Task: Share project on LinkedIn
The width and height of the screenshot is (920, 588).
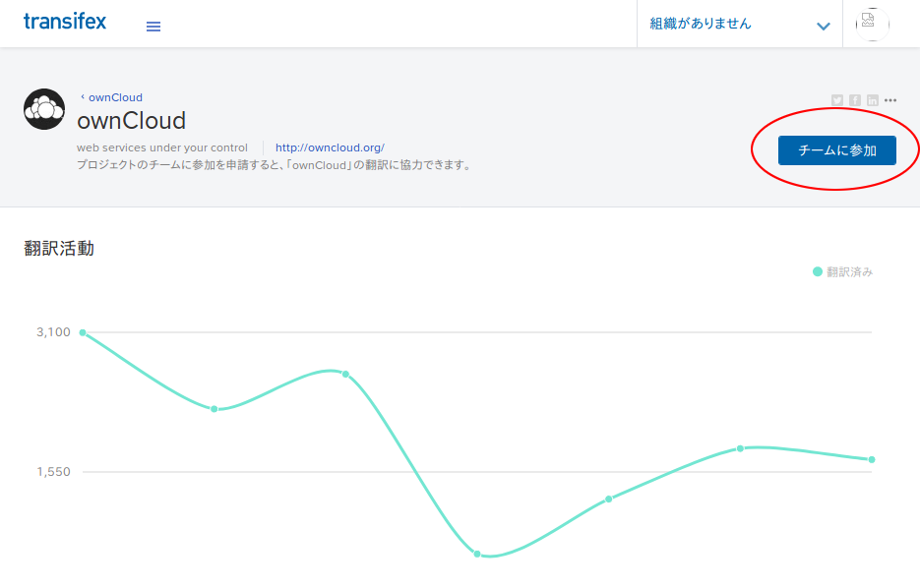Action: (x=873, y=100)
